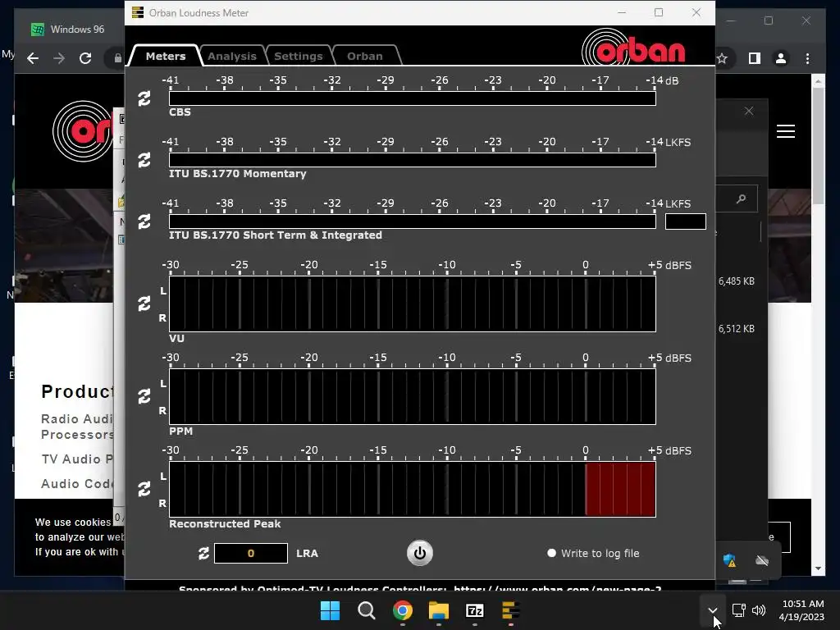The width and height of the screenshot is (840, 630).
Task: Open Orban Loudness Meter taskbar icon
Action: pos(510,610)
